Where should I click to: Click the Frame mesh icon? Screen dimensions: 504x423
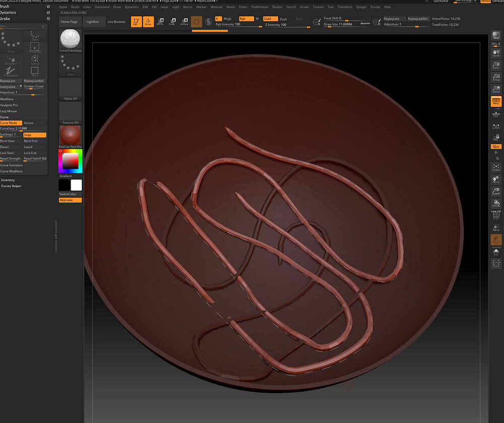pyautogui.click(x=496, y=167)
